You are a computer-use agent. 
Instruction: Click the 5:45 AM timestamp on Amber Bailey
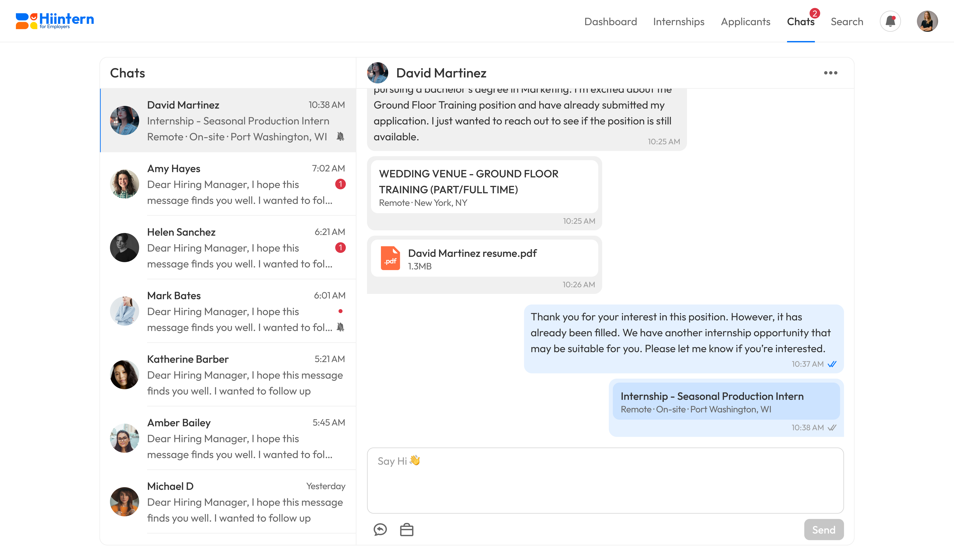[x=329, y=423]
